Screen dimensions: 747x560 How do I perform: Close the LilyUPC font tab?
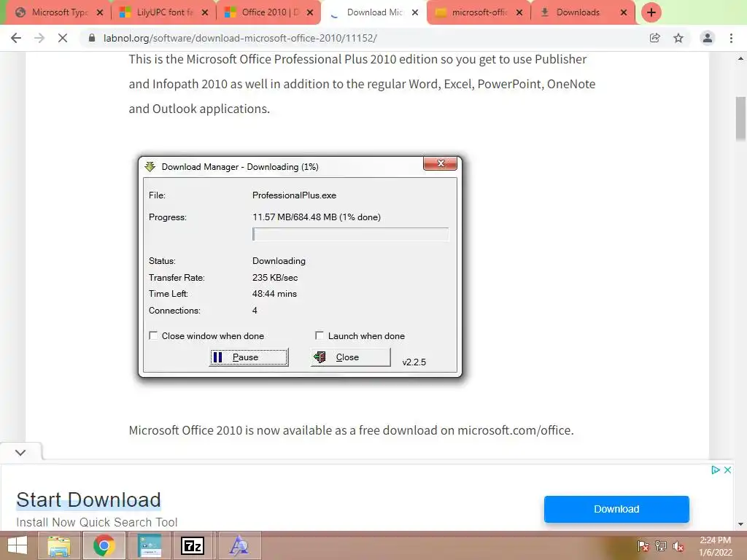(x=205, y=12)
